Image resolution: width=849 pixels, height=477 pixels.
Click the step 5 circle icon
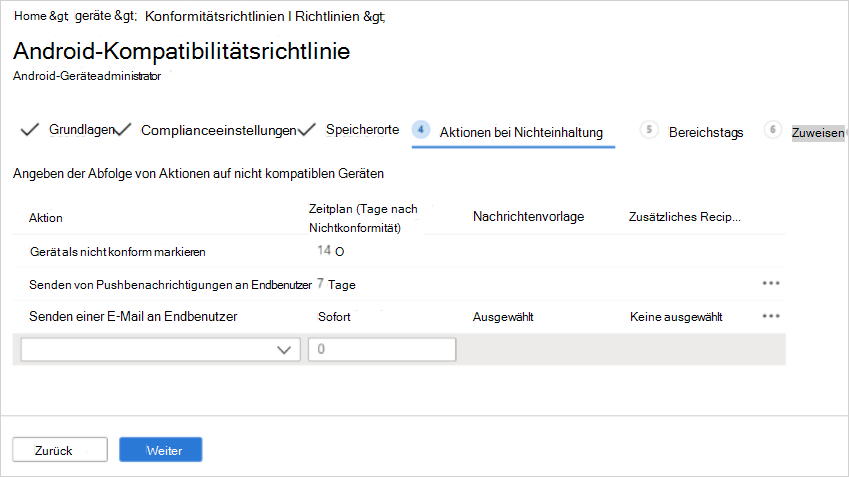[x=650, y=130]
